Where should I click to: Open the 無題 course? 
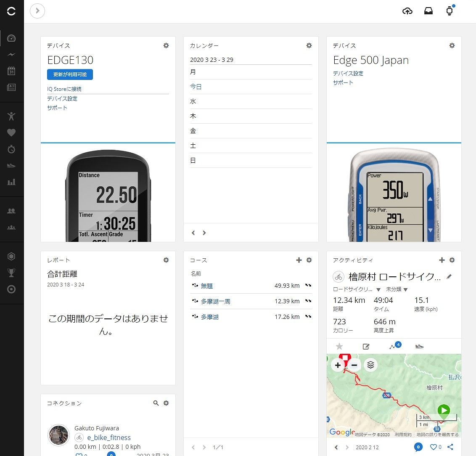pos(207,286)
